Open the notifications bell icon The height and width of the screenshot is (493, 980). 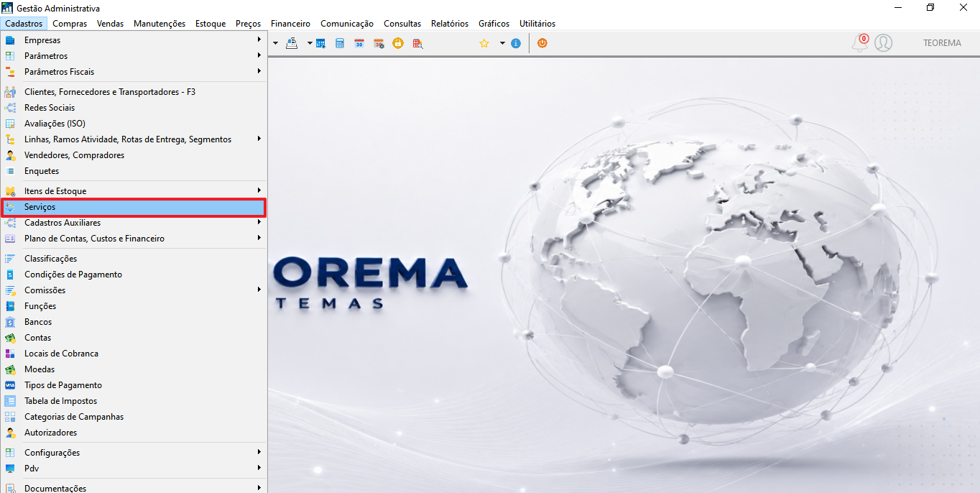click(860, 43)
